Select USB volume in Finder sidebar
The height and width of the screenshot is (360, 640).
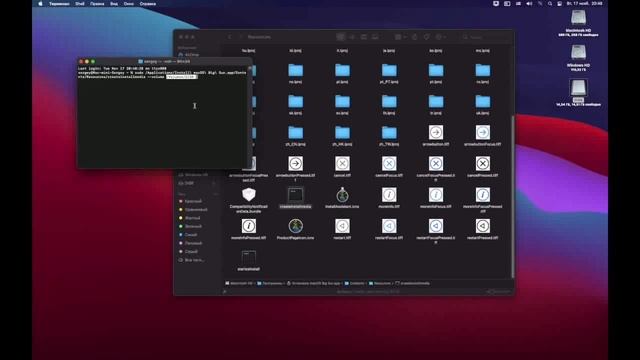pyautogui.click(x=186, y=183)
